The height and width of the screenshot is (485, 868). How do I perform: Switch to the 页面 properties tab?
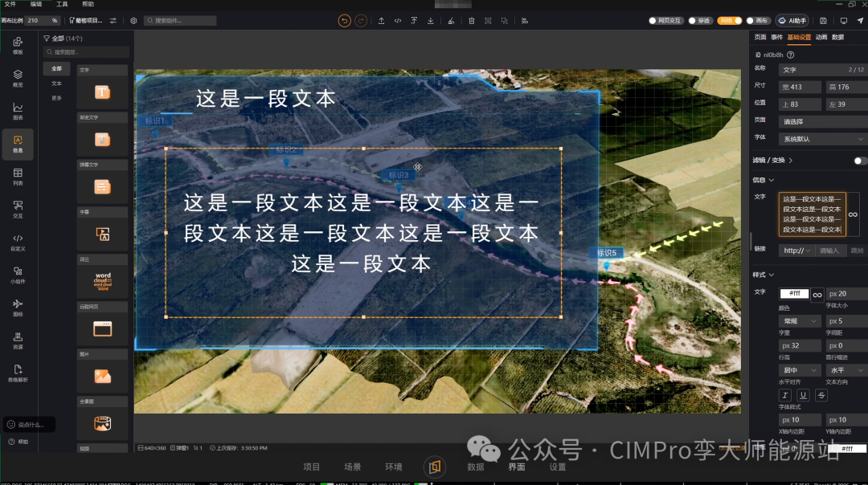[x=760, y=37]
